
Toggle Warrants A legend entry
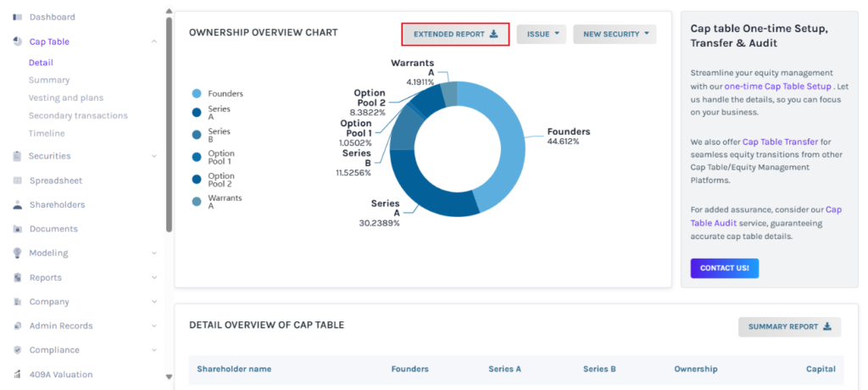tap(197, 202)
